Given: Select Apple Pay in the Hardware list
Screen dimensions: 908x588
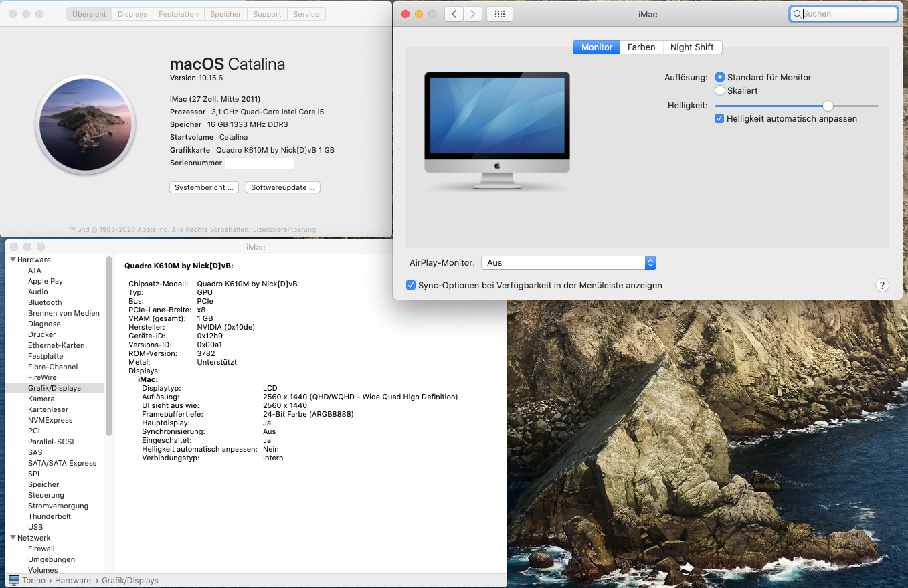Looking at the screenshot, I should [x=46, y=281].
